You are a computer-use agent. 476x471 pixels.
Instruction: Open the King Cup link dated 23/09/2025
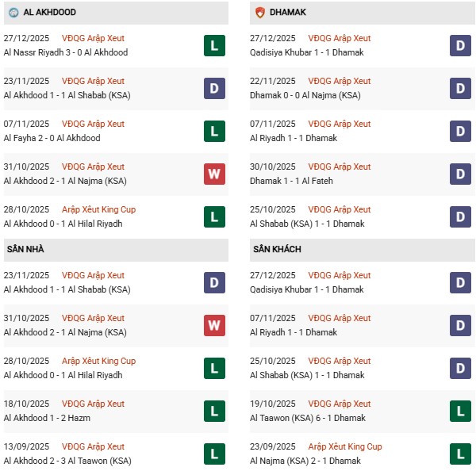[x=345, y=446]
